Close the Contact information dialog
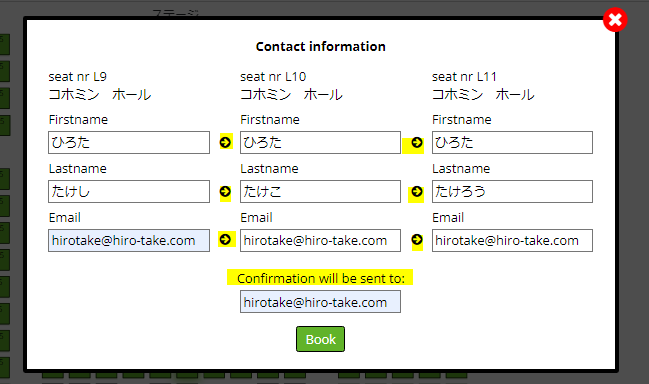The width and height of the screenshot is (649, 384). (x=615, y=19)
